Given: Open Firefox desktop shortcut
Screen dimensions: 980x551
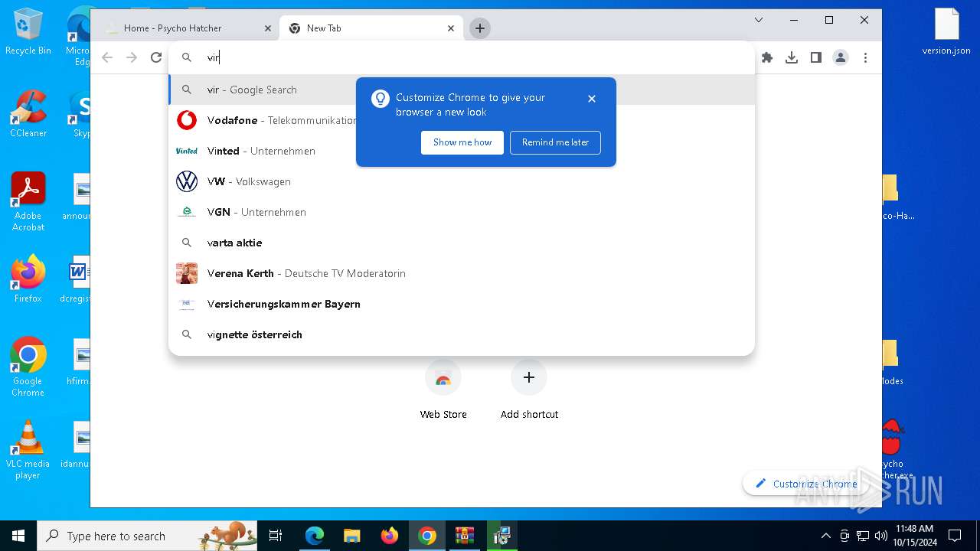Looking at the screenshot, I should (x=28, y=279).
